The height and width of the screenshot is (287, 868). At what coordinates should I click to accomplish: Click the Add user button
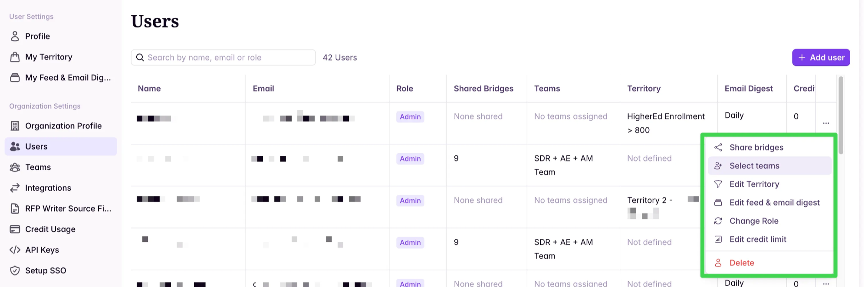pyautogui.click(x=821, y=57)
